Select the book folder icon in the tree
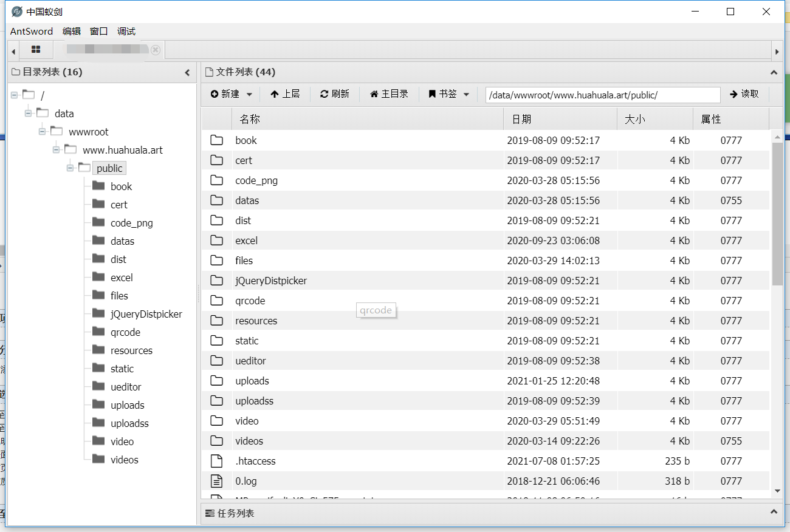Viewport: 790px width, 532px height. pos(99,186)
